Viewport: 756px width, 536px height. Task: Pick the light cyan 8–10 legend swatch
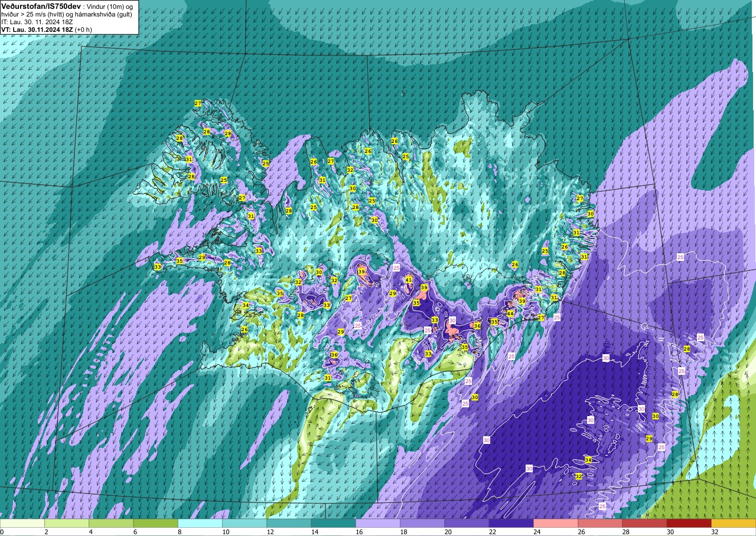[x=200, y=523]
